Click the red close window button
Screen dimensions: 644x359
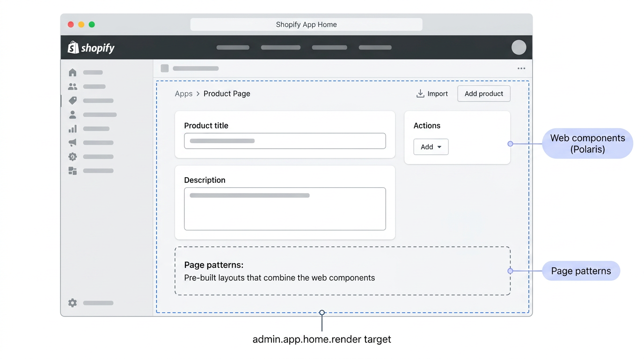pos(71,24)
